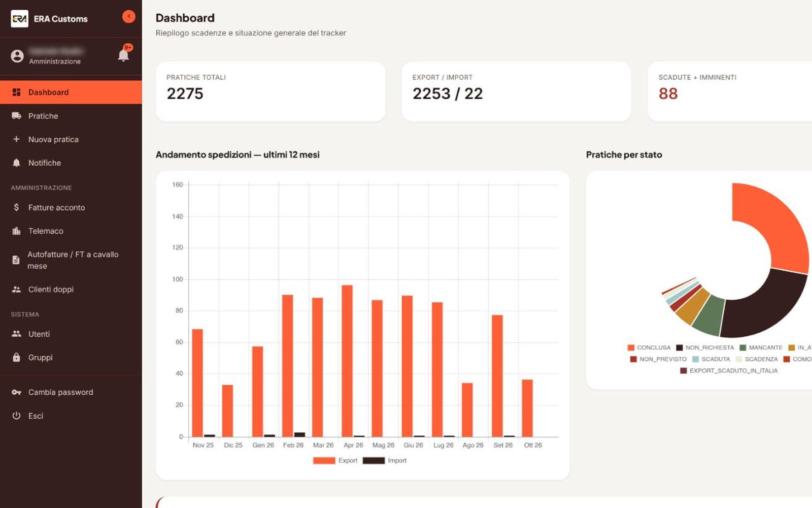Open Fatture acconto via the dollar icon

pos(16,207)
